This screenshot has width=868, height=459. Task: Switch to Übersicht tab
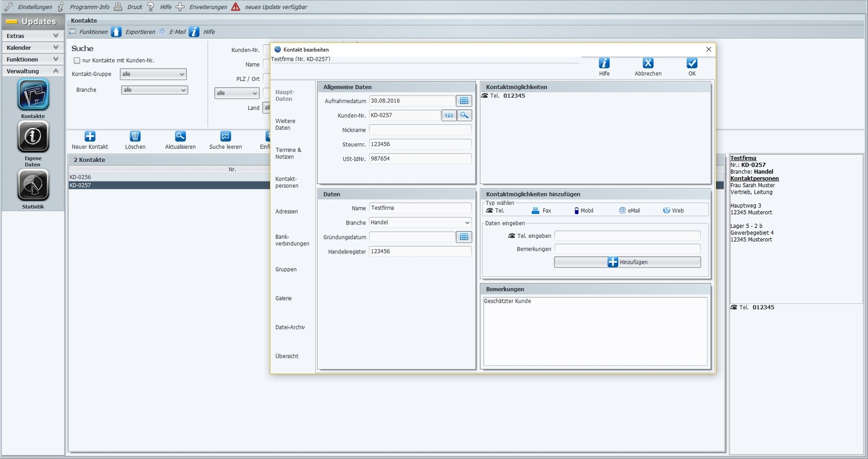point(287,356)
